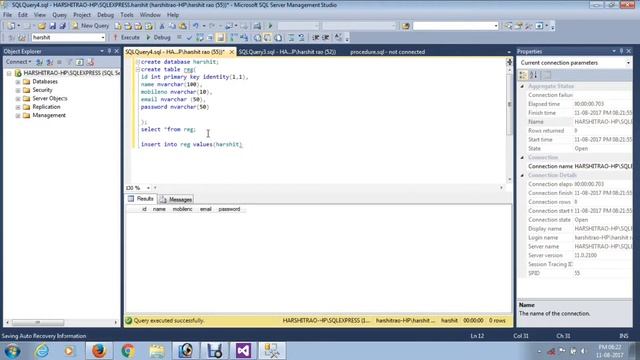Switch output to Results to Grid
The width and height of the screenshot is (640, 360).
[268, 38]
